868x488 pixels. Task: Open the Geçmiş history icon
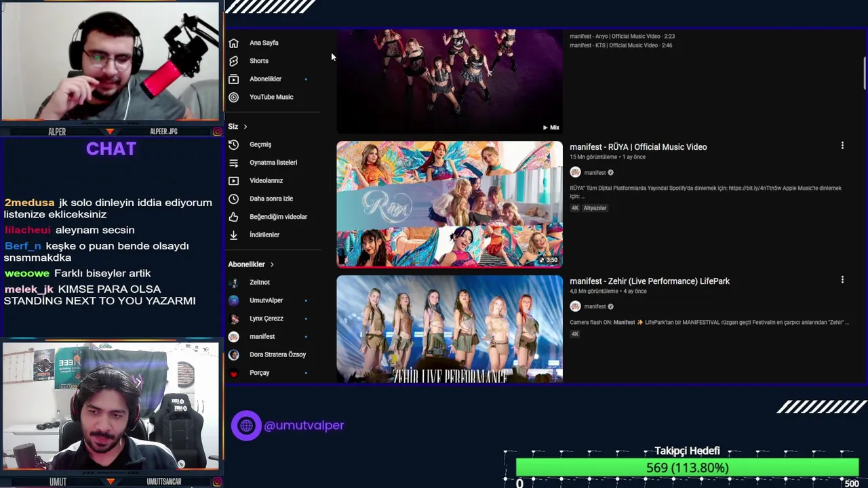(233, 144)
